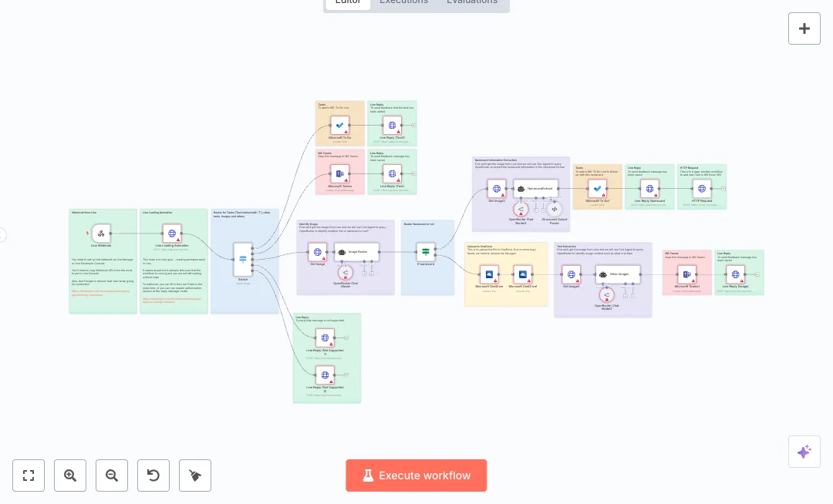Click the add node plus button top right
The height and width of the screenshot is (504, 833).
point(804,29)
